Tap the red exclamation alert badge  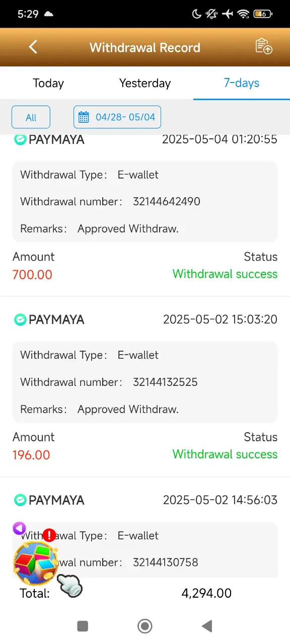49,535
